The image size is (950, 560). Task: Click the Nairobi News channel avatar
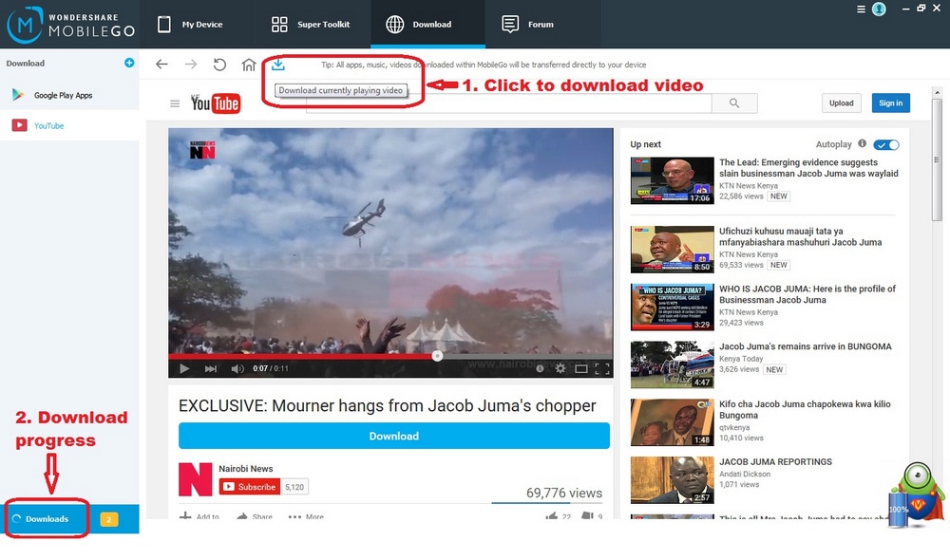(195, 479)
